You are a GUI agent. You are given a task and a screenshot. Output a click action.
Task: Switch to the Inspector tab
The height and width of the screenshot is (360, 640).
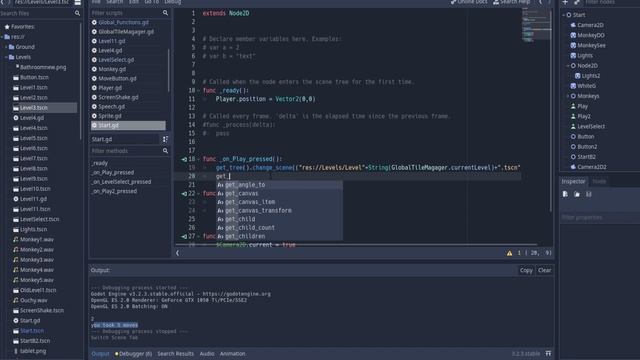pos(573,181)
